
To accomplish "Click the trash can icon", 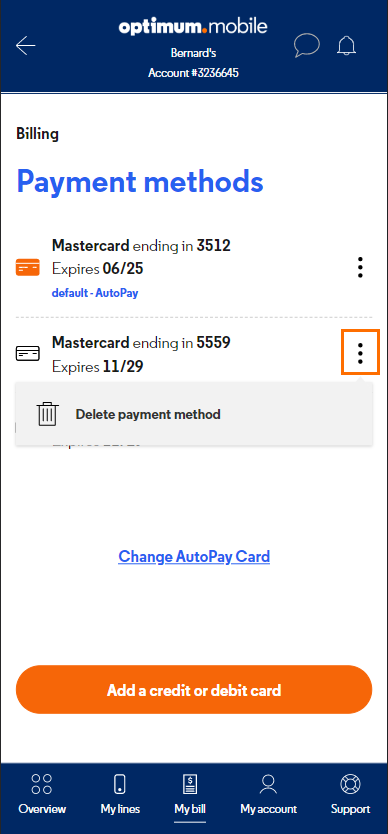I will coord(47,414).
